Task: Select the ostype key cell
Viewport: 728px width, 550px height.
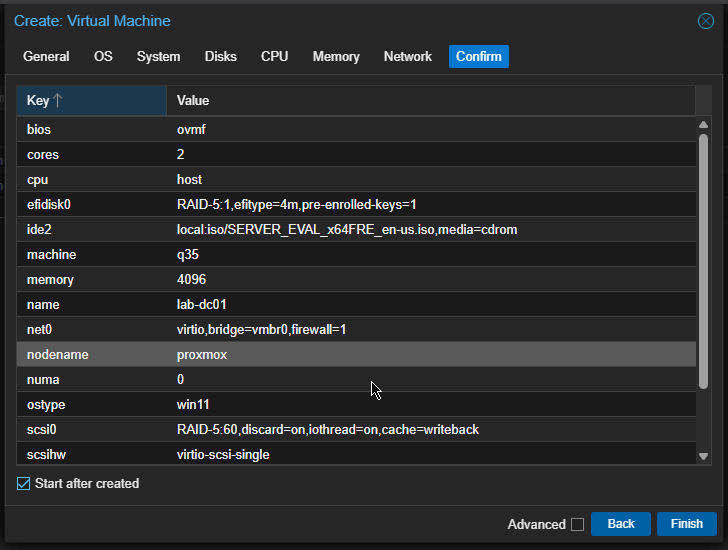Action: (x=91, y=405)
